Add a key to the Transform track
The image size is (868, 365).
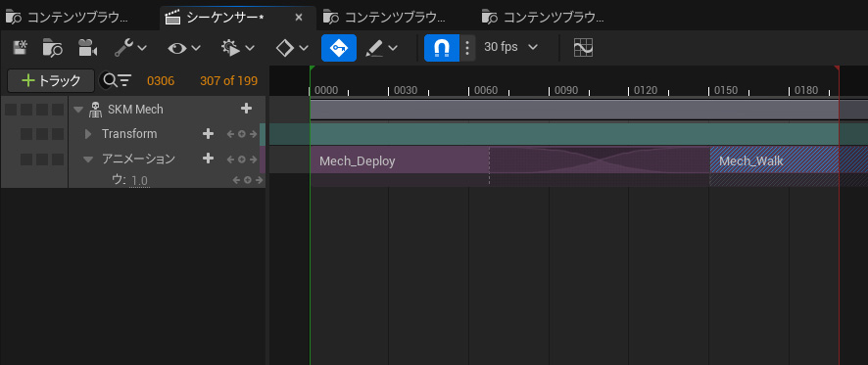pyautogui.click(x=242, y=134)
